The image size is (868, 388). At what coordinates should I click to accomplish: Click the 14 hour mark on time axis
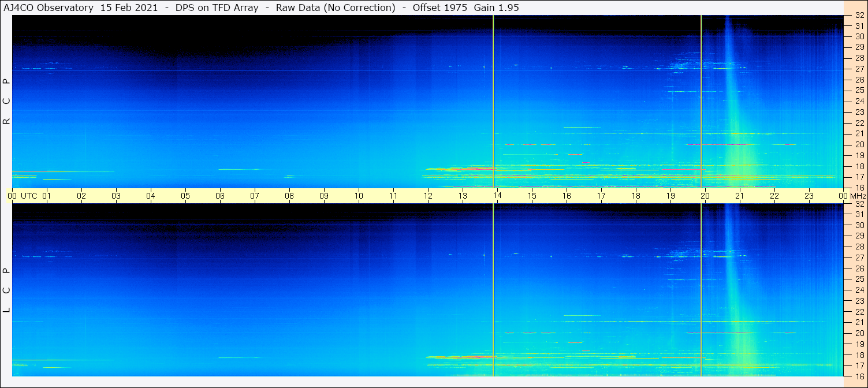(x=497, y=196)
